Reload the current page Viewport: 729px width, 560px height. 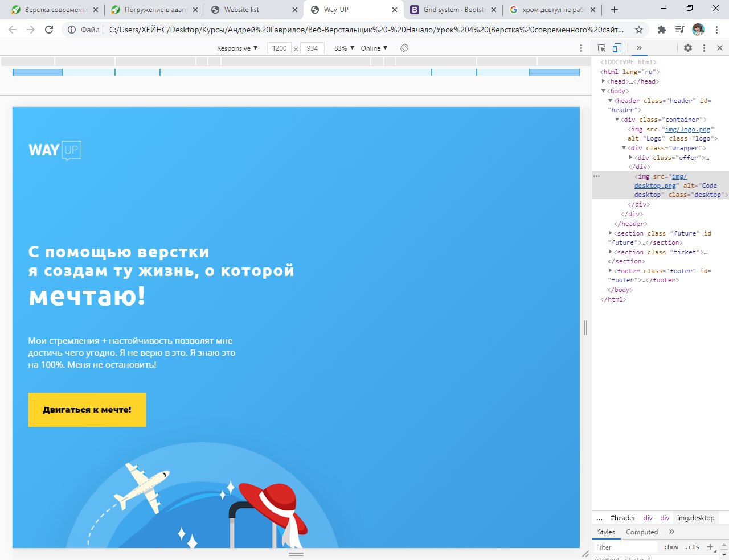pos(49,30)
